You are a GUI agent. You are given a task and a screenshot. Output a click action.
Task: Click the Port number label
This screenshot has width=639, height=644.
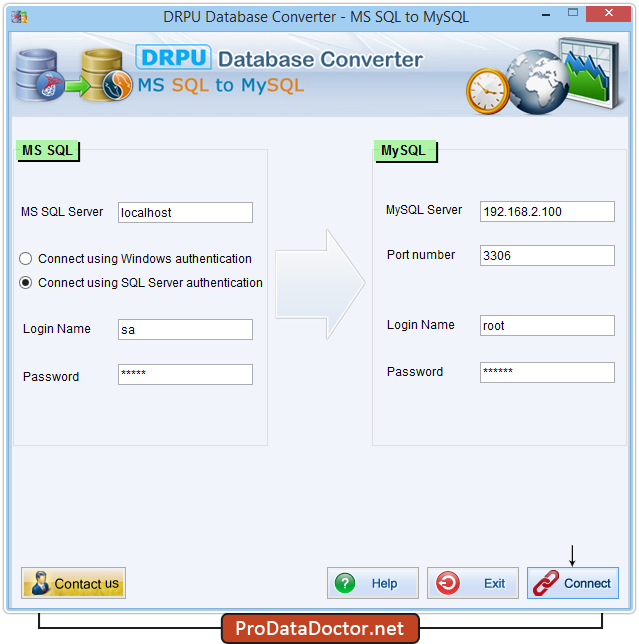(x=421, y=255)
